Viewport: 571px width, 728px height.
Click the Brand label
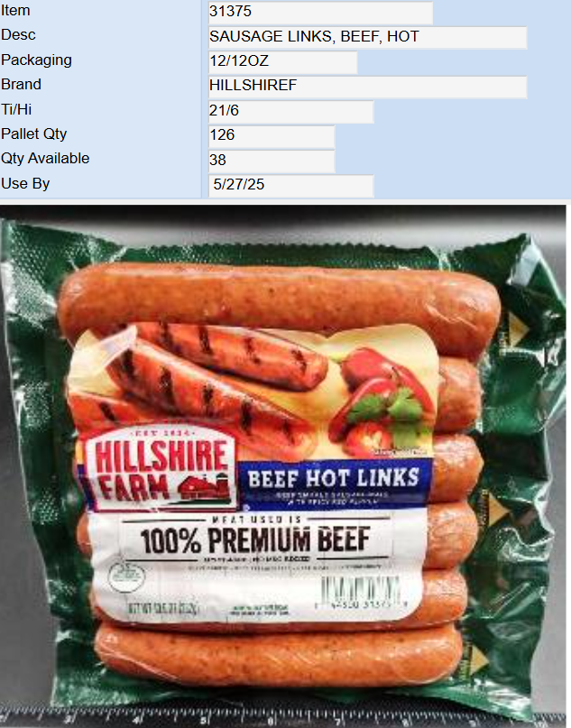pos(21,85)
